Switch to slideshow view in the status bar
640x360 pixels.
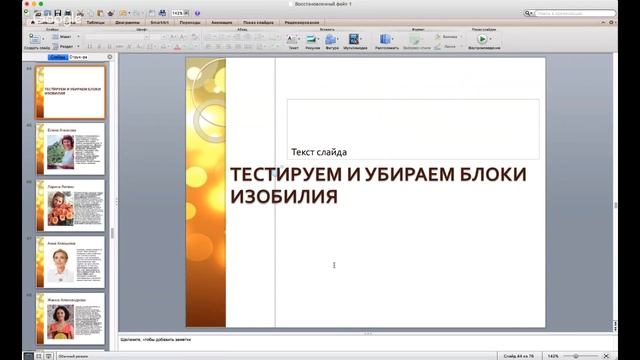click(49, 356)
